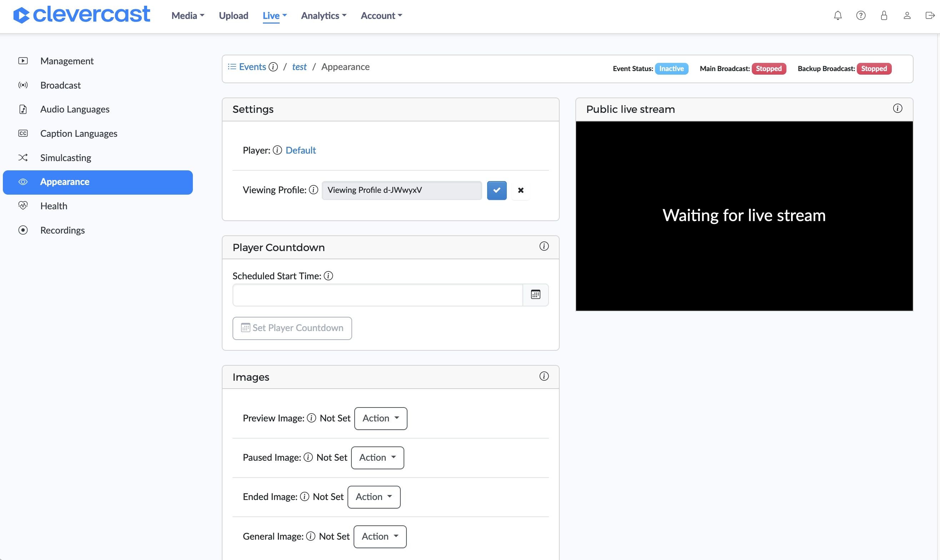Open the Viewing Profile select box
The height and width of the screenshot is (560, 940).
point(402,190)
